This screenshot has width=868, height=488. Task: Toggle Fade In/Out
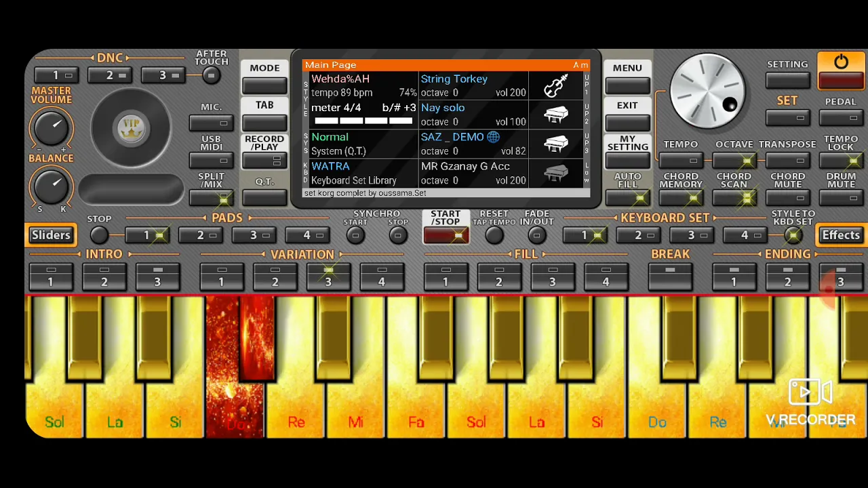tap(536, 235)
